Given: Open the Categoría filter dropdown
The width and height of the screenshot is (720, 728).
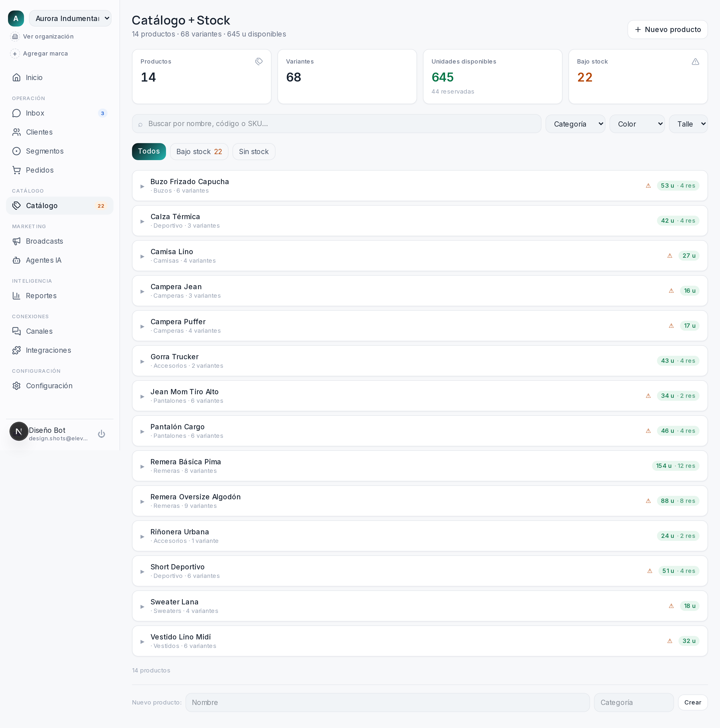Looking at the screenshot, I should pos(575,124).
